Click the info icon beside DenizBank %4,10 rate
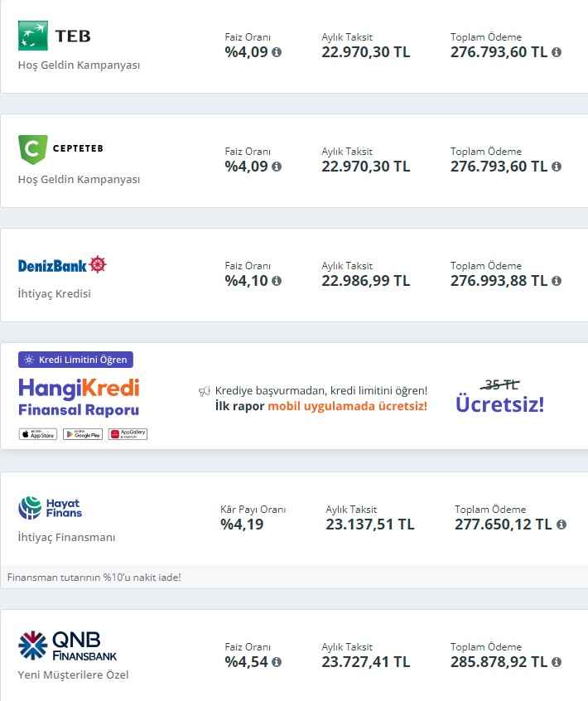This screenshot has width=588, height=701. (x=277, y=280)
